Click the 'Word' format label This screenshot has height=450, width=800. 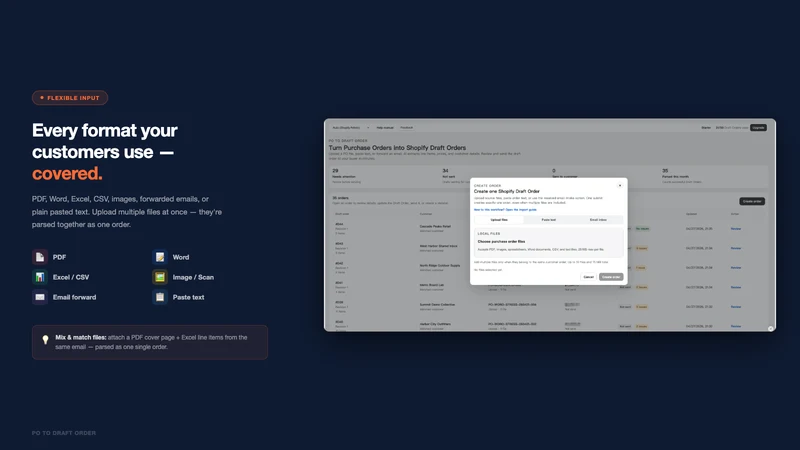pos(181,257)
